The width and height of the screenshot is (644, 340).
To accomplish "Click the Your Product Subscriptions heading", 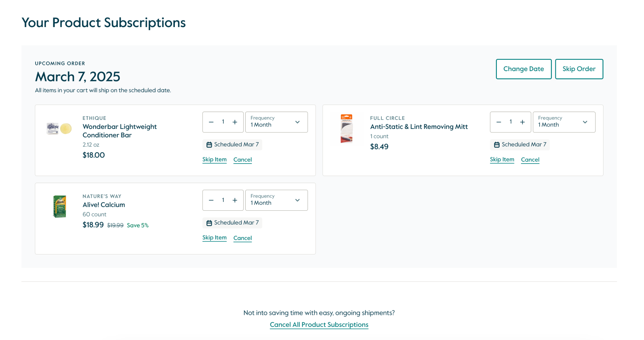I will point(103,23).
